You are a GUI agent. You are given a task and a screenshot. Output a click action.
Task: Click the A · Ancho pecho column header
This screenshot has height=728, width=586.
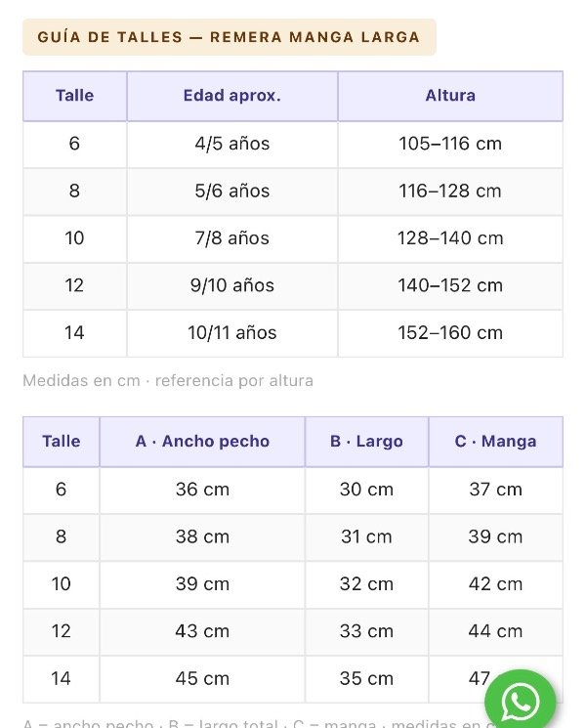(x=202, y=442)
